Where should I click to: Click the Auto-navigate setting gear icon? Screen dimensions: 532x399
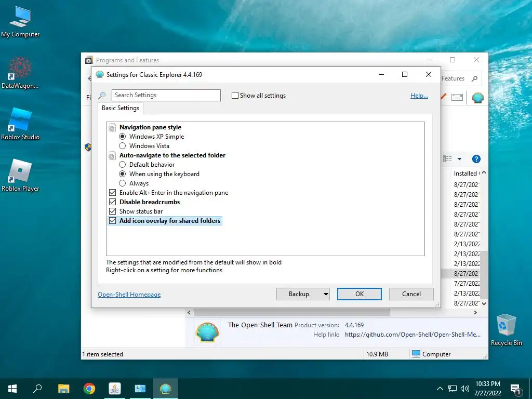pos(112,156)
